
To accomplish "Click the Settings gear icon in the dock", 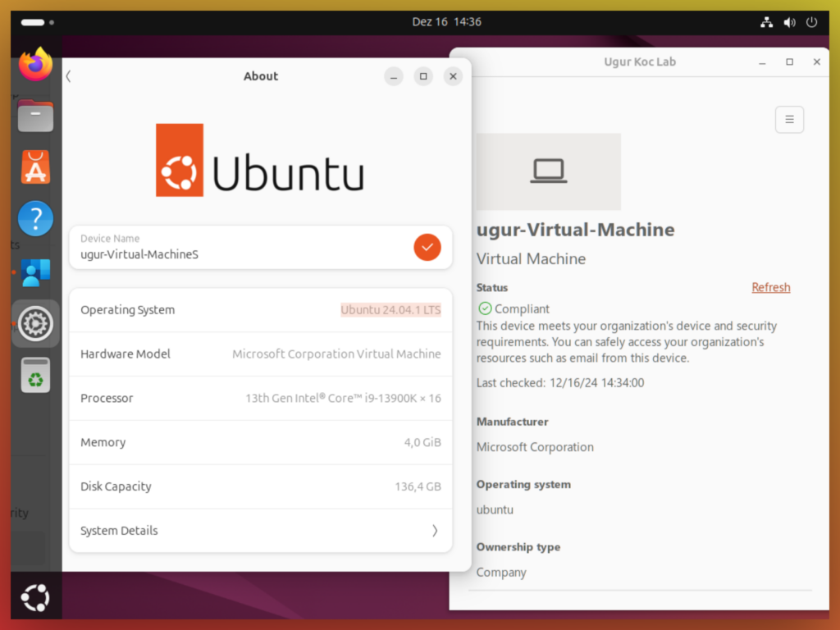I will 34,323.
